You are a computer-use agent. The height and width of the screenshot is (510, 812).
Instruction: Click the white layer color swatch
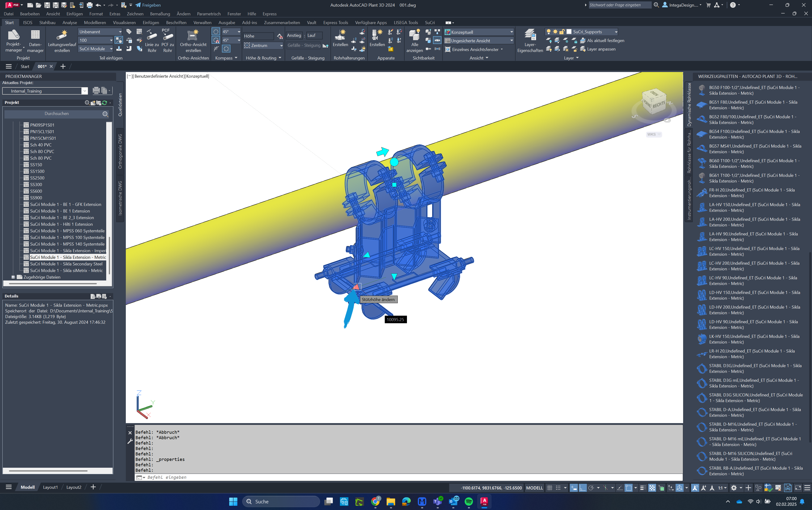click(x=569, y=32)
